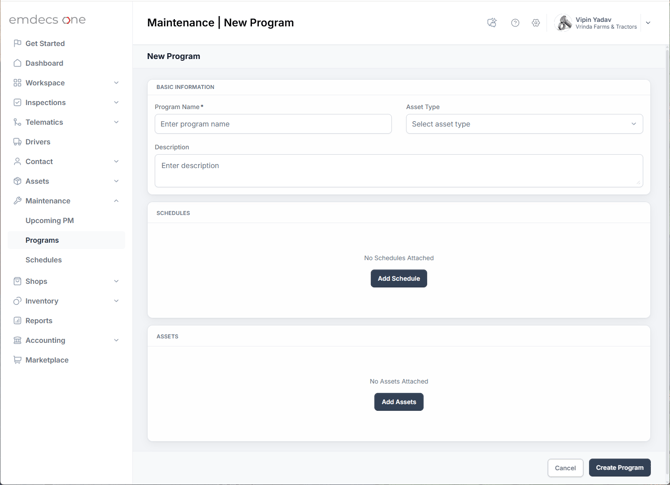Click the Inventory icon in sidebar
The width and height of the screenshot is (670, 485).
17,301
